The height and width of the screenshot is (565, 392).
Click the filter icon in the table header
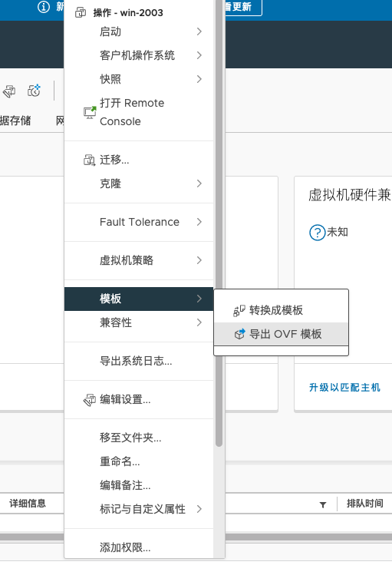point(323,504)
